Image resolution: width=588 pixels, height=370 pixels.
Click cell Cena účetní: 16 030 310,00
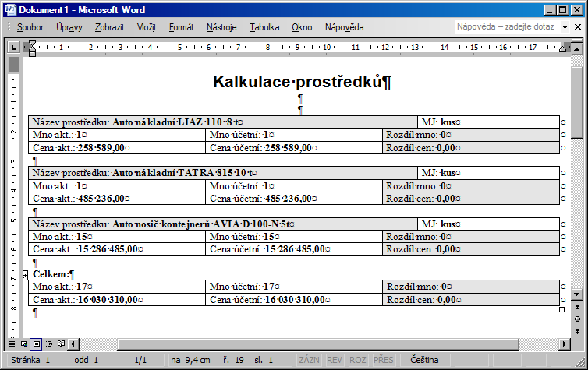[294, 300]
